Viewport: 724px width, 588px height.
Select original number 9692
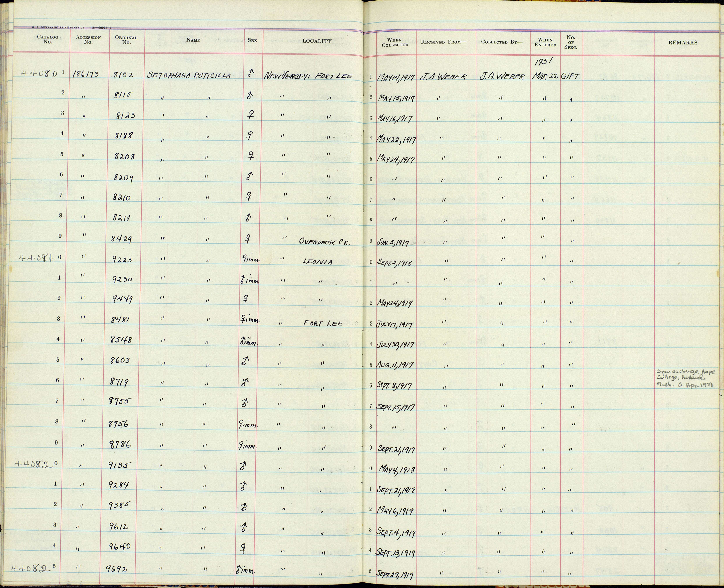click(x=116, y=568)
